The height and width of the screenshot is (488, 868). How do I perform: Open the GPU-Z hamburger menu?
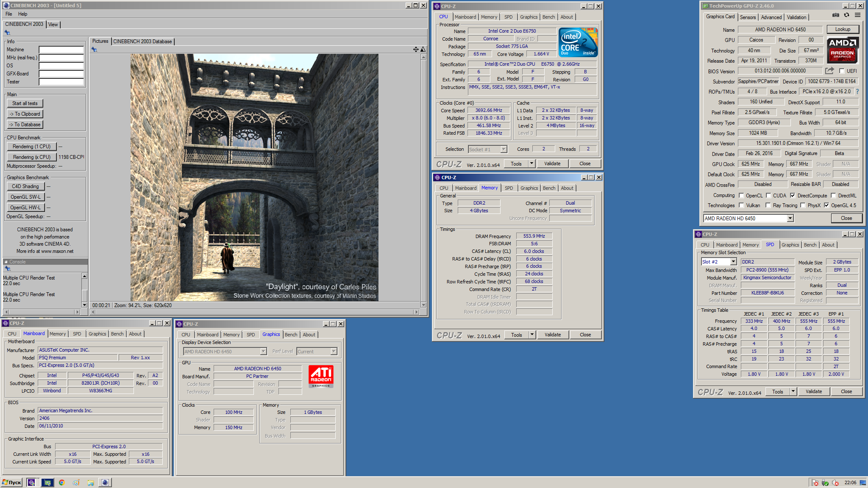tap(857, 15)
